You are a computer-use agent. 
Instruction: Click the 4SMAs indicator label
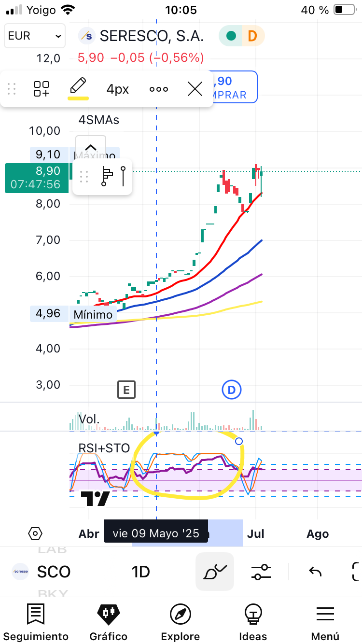[99, 120]
